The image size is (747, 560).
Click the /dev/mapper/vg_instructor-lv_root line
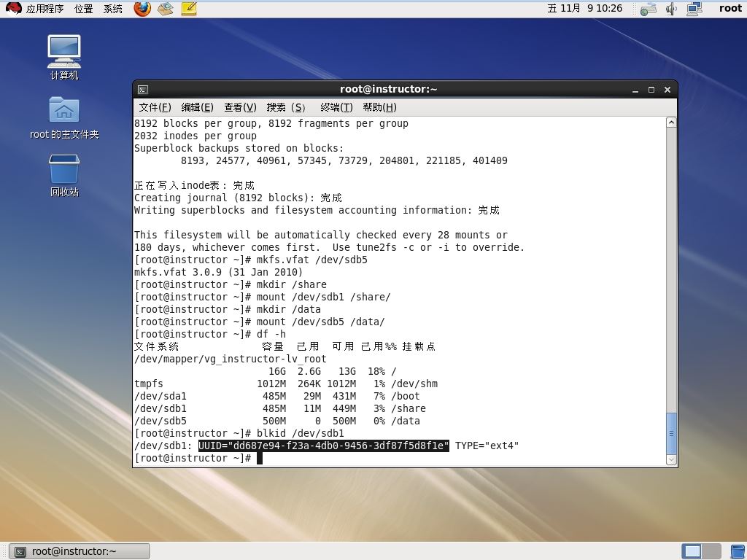(x=230, y=359)
